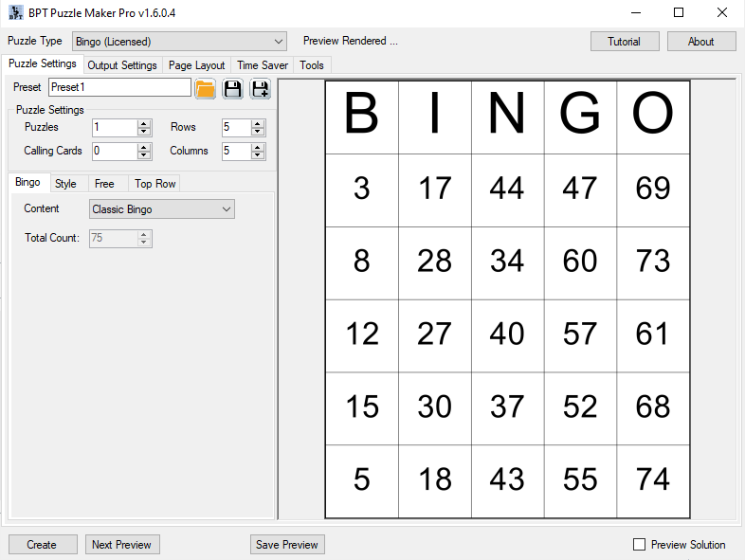Viewport: 745px width, 560px height.
Task: Increase Rows value with up arrow
Action: click(x=258, y=123)
